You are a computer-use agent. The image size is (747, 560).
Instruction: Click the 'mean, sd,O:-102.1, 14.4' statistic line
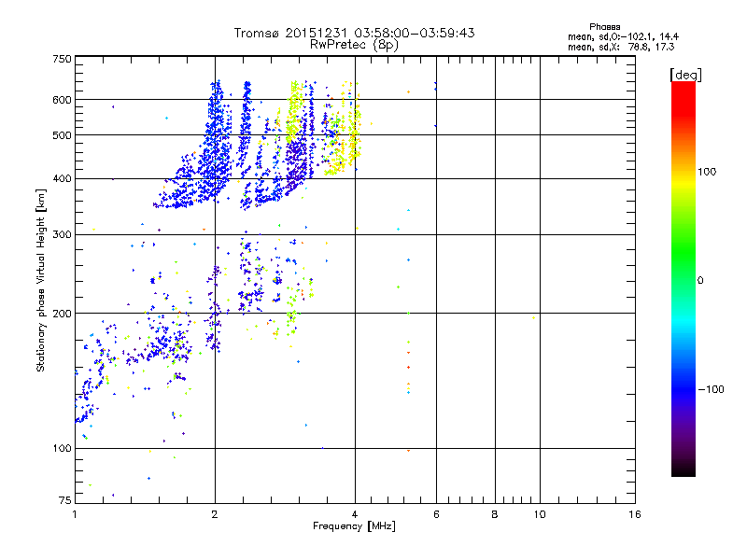[623, 36]
